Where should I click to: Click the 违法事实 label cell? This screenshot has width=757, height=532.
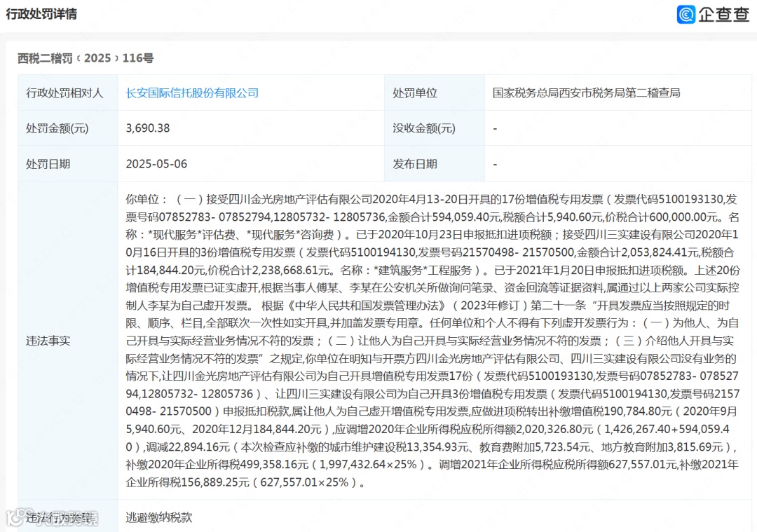tap(67, 341)
